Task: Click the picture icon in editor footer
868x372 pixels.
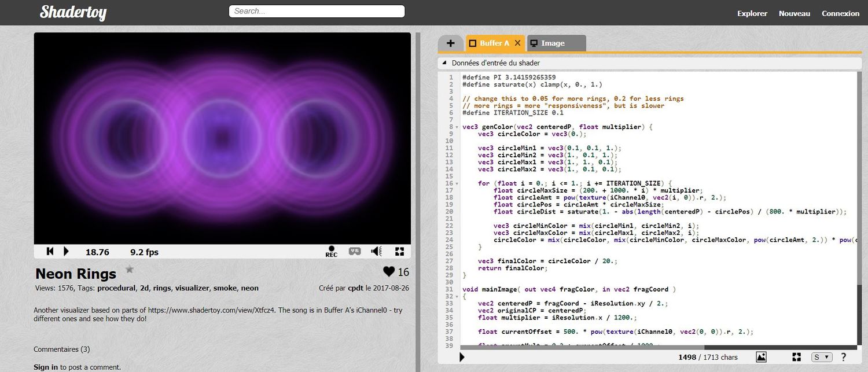Action: pos(762,357)
